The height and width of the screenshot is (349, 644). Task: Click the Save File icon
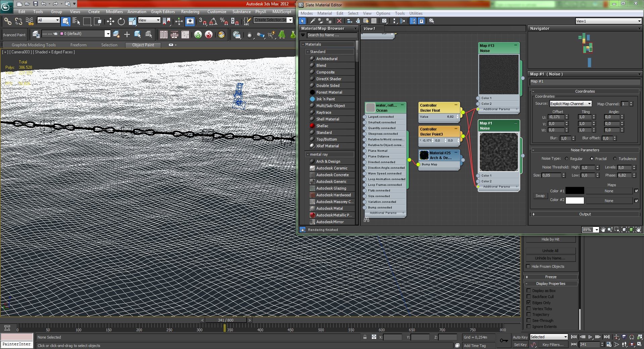tap(35, 4)
